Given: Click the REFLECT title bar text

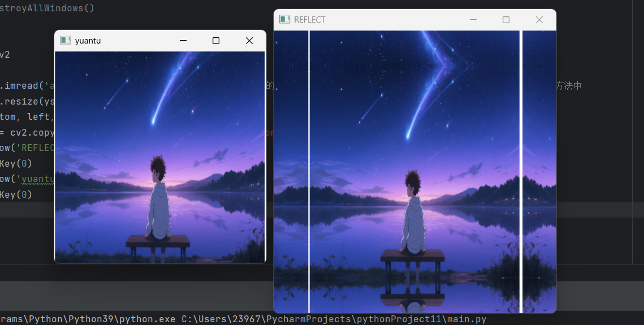Looking at the screenshot, I should [x=310, y=20].
